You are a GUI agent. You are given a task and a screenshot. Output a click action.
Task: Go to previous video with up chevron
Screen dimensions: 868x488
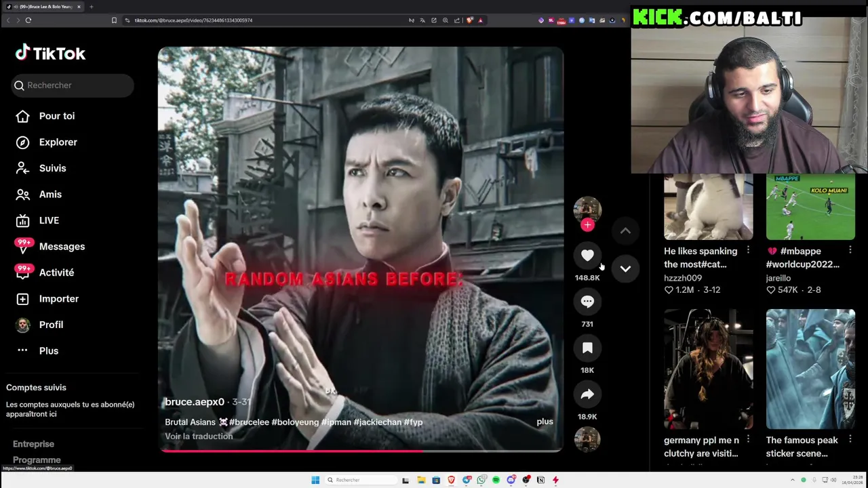click(x=625, y=231)
